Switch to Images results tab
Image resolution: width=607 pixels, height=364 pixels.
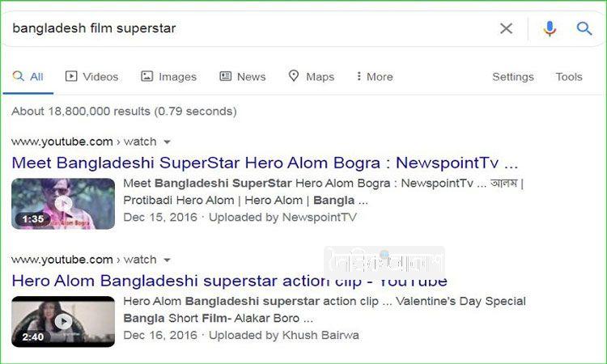pos(168,77)
